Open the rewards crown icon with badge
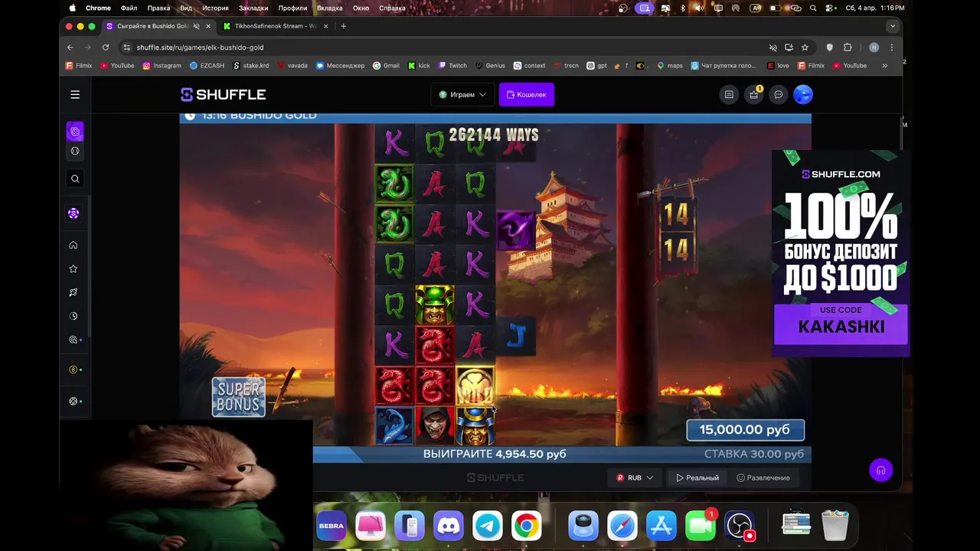This screenshot has width=980, height=551. [754, 95]
